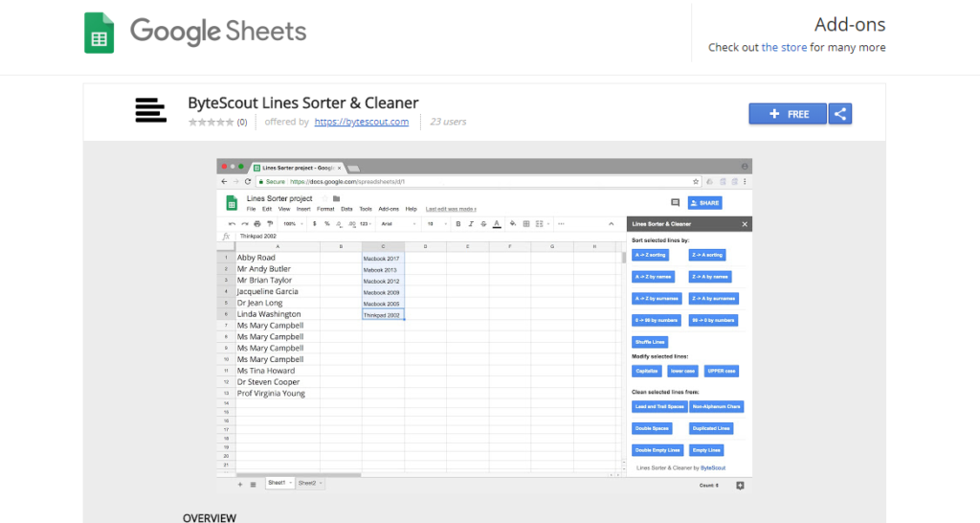Click the add sheet plus icon
Image resolution: width=980 pixels, height=523 pixels.
tap(239, 485)
